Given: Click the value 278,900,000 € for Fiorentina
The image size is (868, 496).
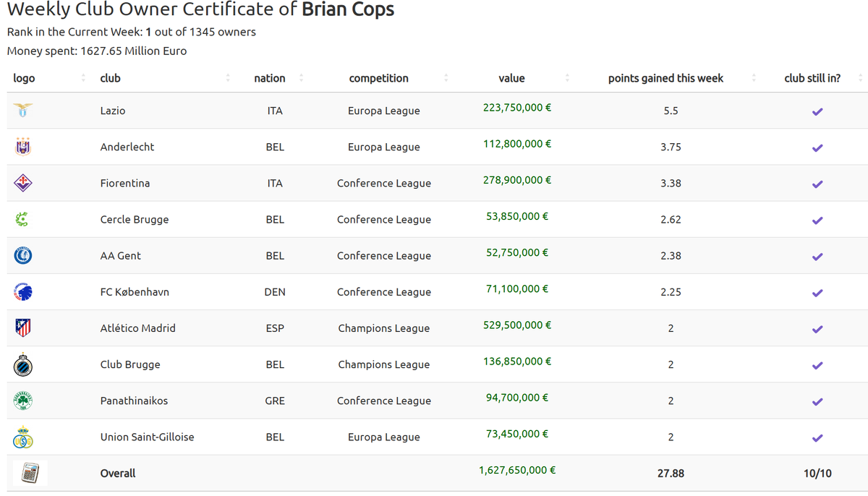Looking at the screenshot, I should (x=517, y=180).
